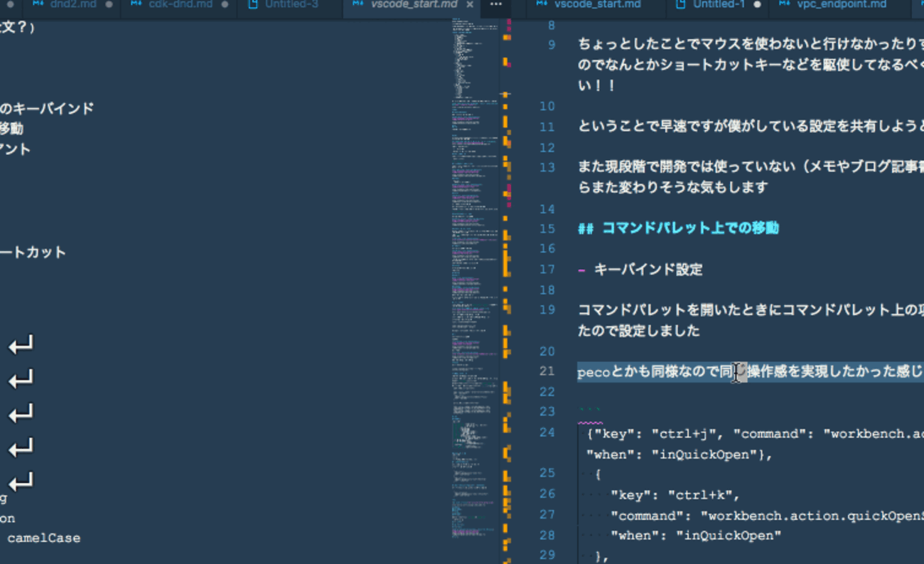Click the Markdown icon on vpc_endpoint.md tab
This screenshot has width=924, height=564.
(x=785, y=4)
